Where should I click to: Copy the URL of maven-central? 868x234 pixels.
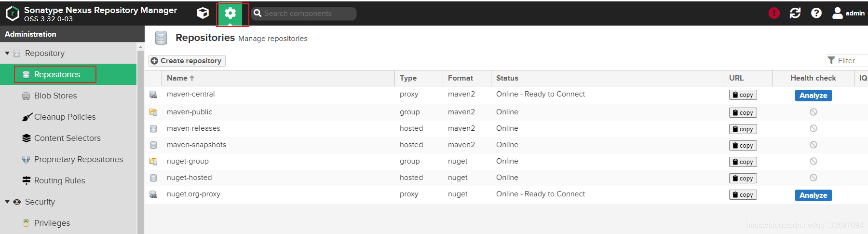click(743, 95)
